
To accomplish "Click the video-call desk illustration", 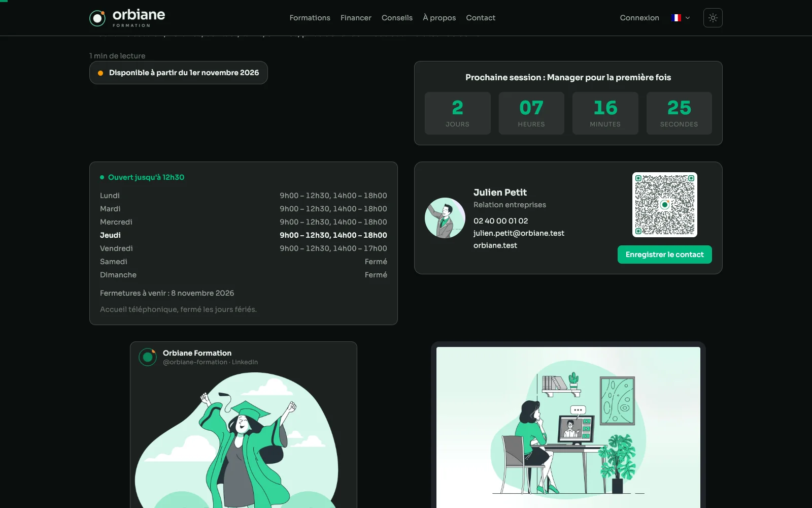I will point(568,427).
